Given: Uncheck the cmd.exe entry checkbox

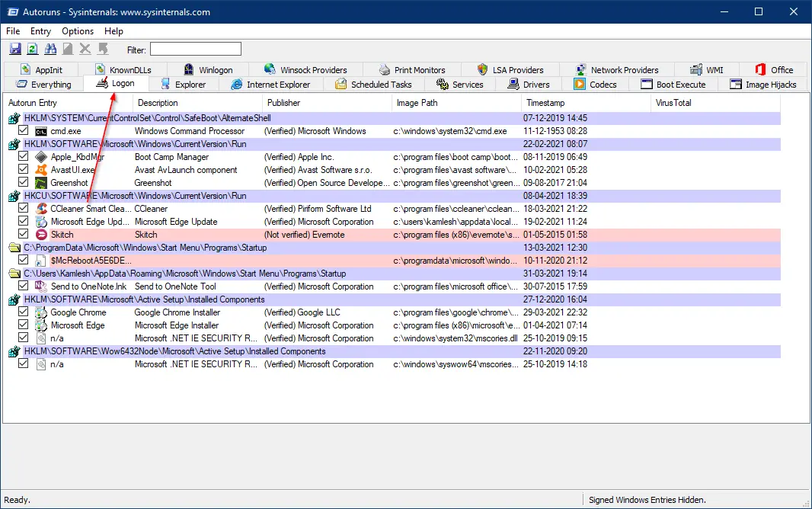Looking at the screenshot, I should (x=24, y=130).
